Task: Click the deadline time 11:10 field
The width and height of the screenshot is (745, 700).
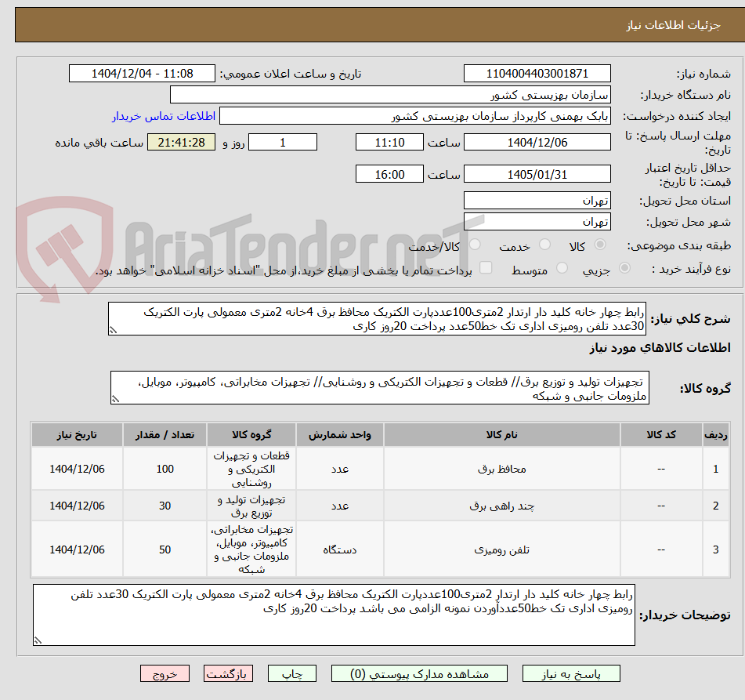Action: [x=389, y=142]
